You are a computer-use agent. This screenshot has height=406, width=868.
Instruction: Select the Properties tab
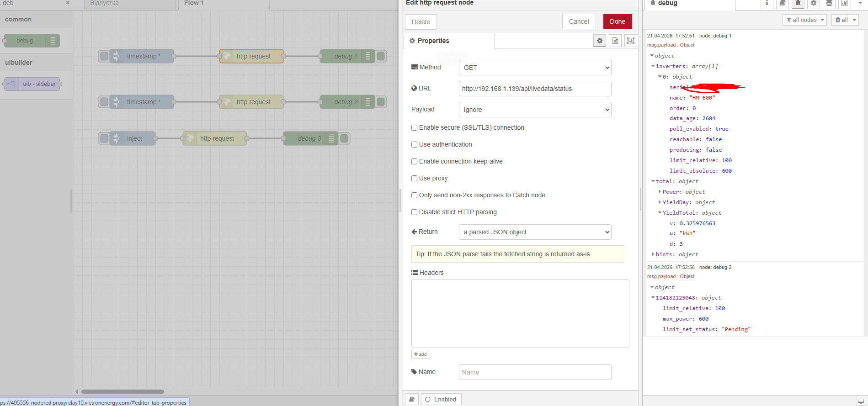click(x=448, y=41)
